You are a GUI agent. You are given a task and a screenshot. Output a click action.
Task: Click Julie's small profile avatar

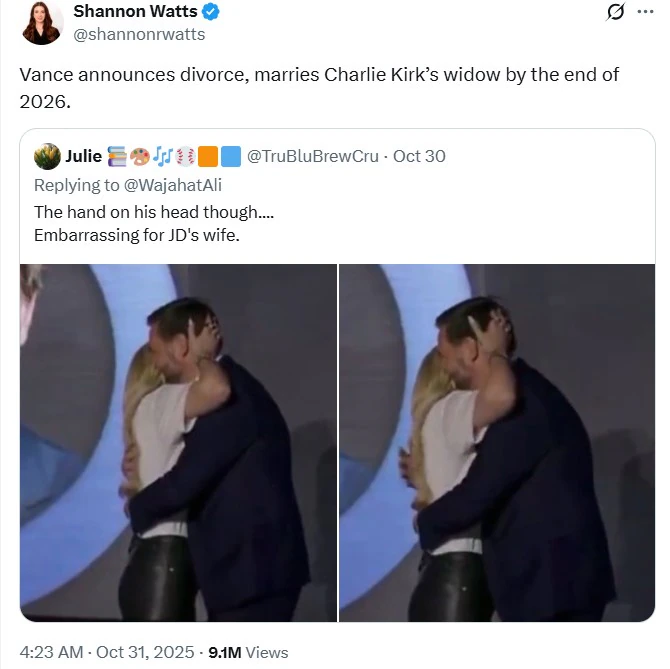tap(46, 157)
